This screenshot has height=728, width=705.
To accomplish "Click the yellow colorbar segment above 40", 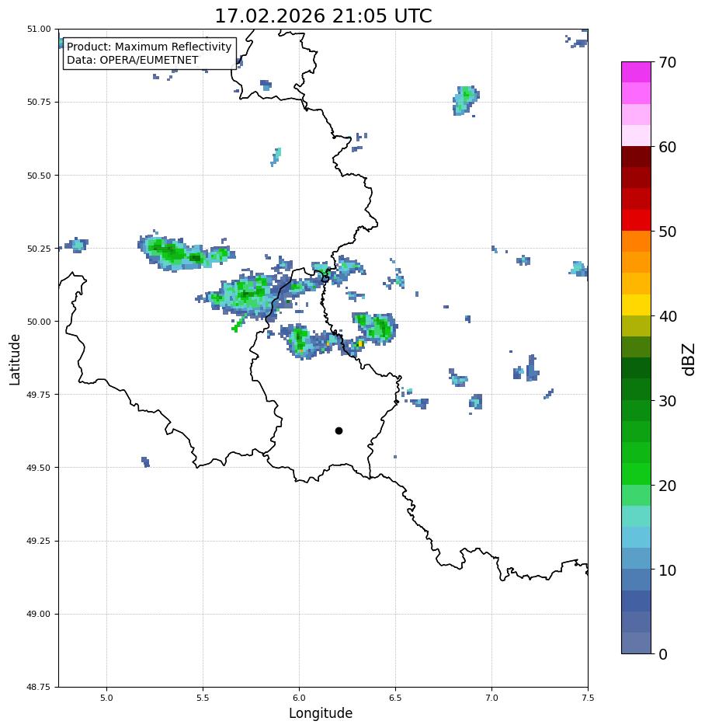I will pyautogui.click(x=637, y=305).
